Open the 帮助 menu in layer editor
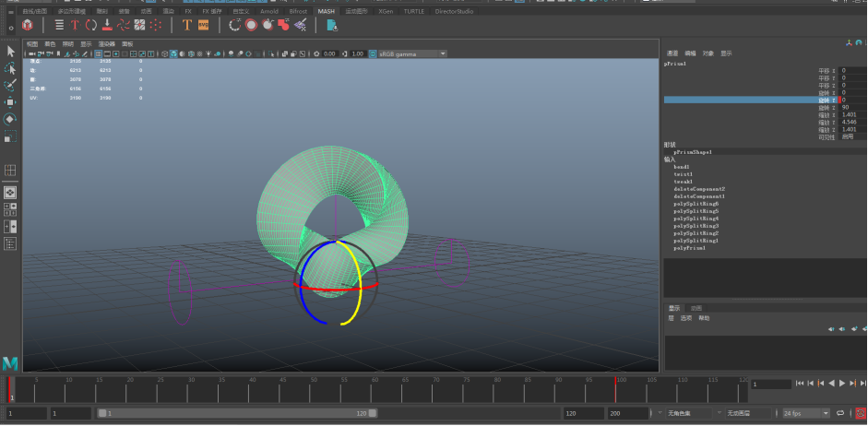Image resolution: width=868 pixels, height=426 pixels. pos(704,318)
